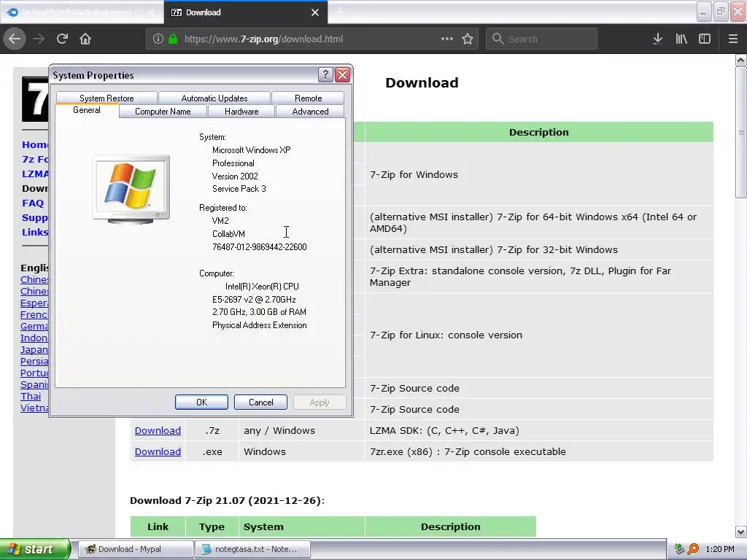Image resolution: width=747 pixels, height=560 pixels.
Task: Click the 'Description' table header
Action: (x=539, y=133)
